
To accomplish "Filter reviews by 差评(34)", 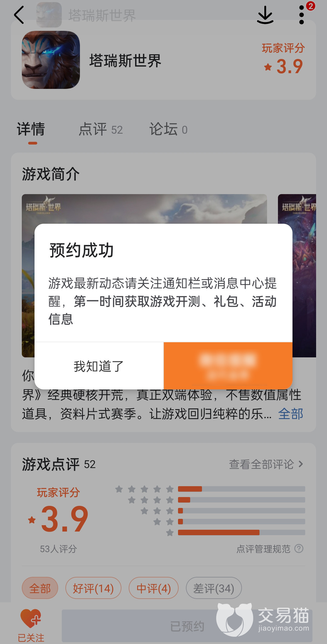I will (214, 588).
